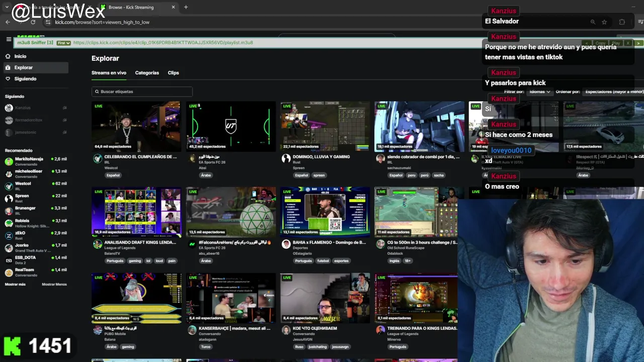Click the Westcol avatar in Recomendado
This screenshot has width=644, height=362.
pos(9,186)
